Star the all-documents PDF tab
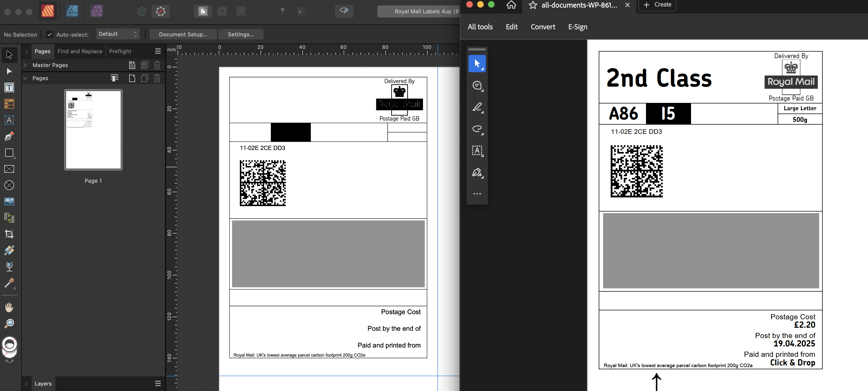 point(533,5)
